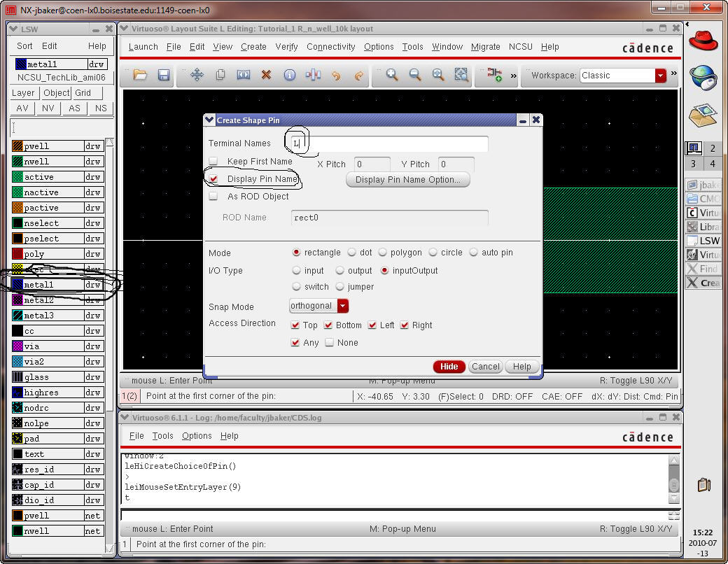Image resolution: width=728 pixels, height=564 pixels.
Task: Toggle the As ROD Object checkbox
Action: pos(213,197)
